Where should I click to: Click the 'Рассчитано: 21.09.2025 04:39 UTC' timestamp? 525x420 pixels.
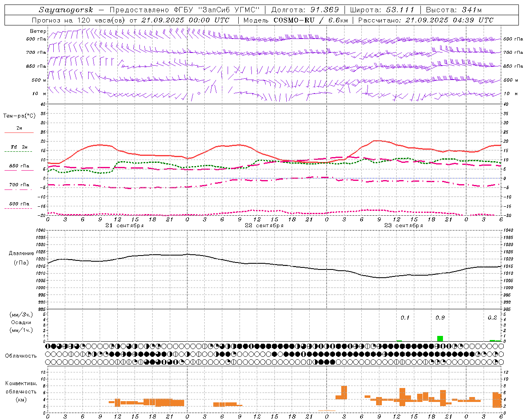point(426,20)
